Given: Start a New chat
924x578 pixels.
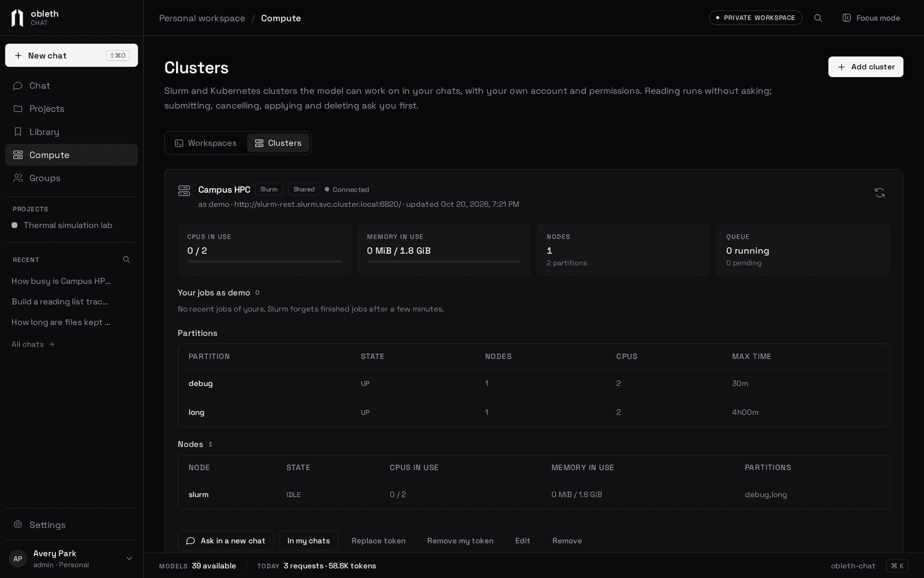Looking at the screenshot, I should pyautogui.click(x=71, y=55).
